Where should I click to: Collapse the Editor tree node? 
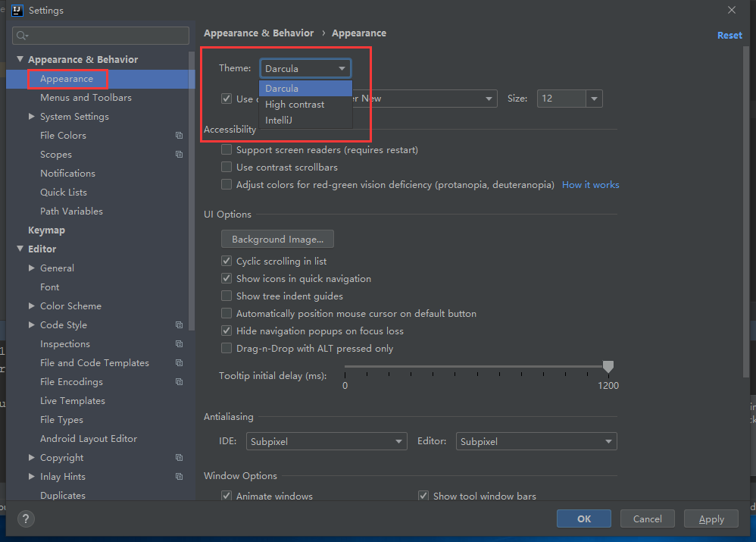coord(20,249)
